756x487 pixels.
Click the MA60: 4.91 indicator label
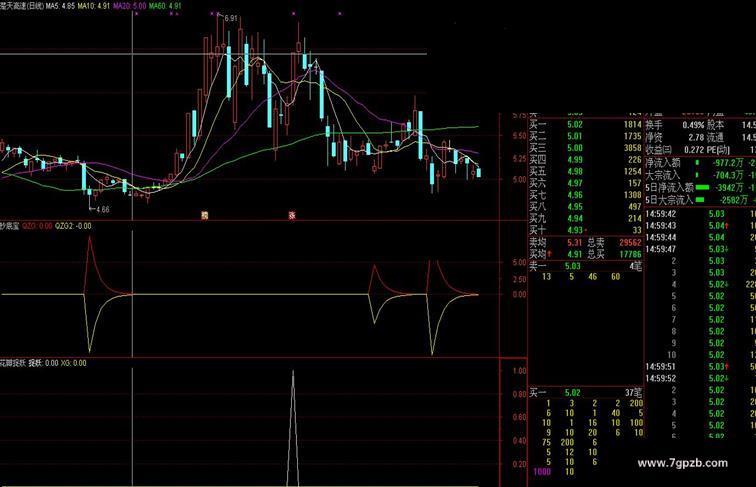[x=165, y=6]
